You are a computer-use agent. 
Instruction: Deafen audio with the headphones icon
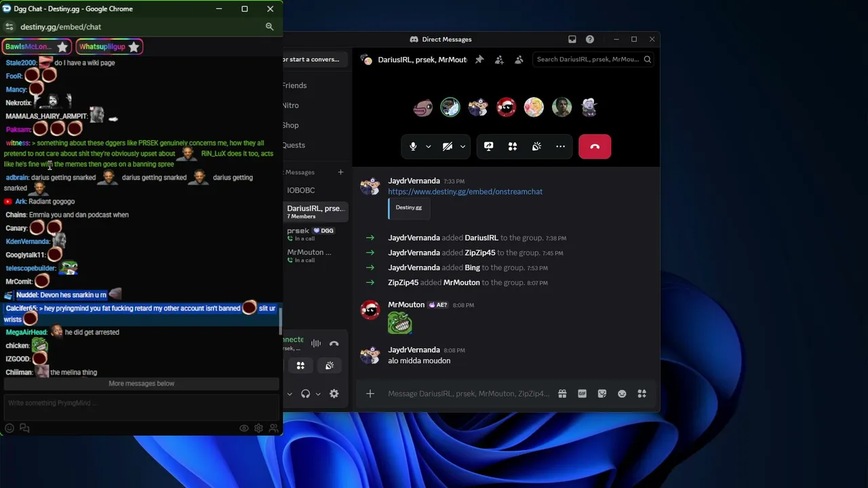(305, 394)
